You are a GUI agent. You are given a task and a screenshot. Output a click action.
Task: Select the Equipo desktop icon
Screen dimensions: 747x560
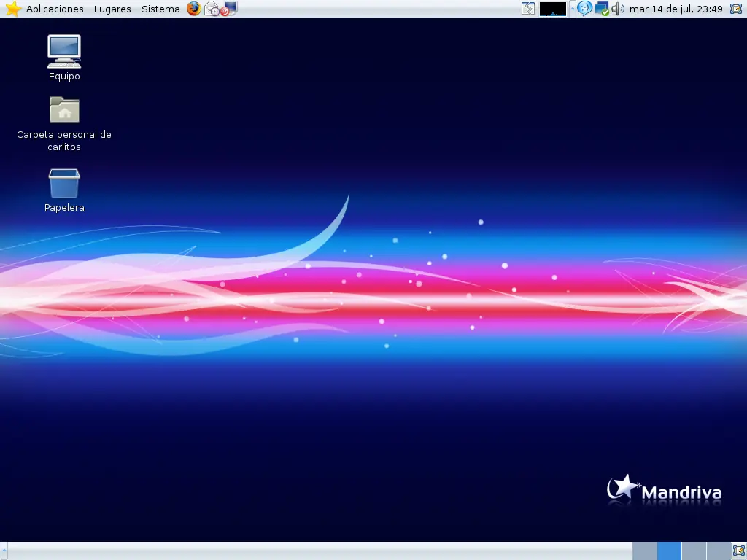click(64, 58)
